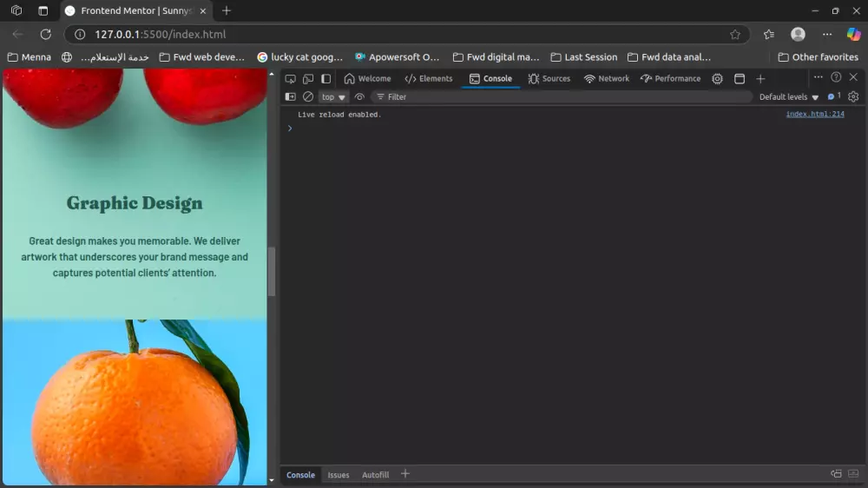Open the Favorites list icon
The image size is (868, 488).
769,35
